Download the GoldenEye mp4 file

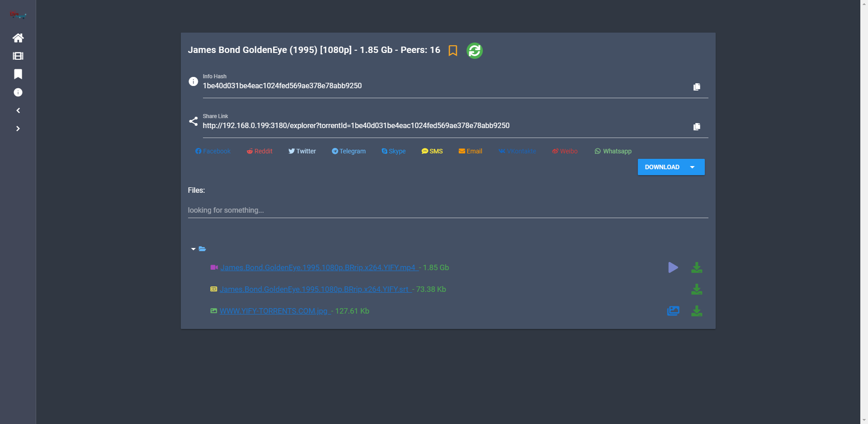coord(697,267)
